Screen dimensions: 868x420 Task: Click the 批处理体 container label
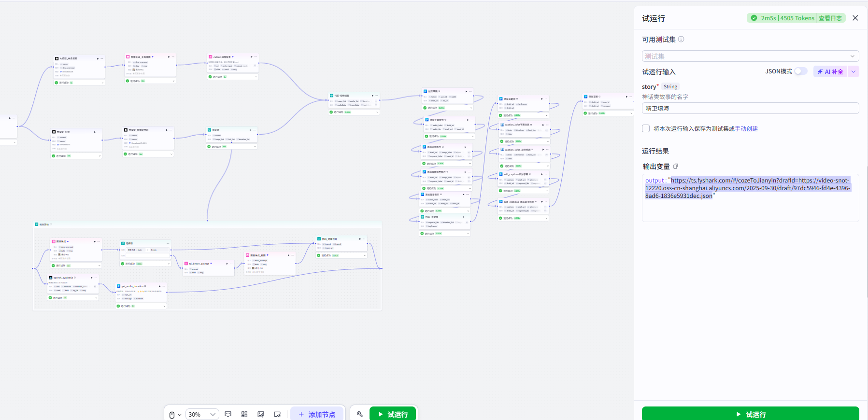44,224
